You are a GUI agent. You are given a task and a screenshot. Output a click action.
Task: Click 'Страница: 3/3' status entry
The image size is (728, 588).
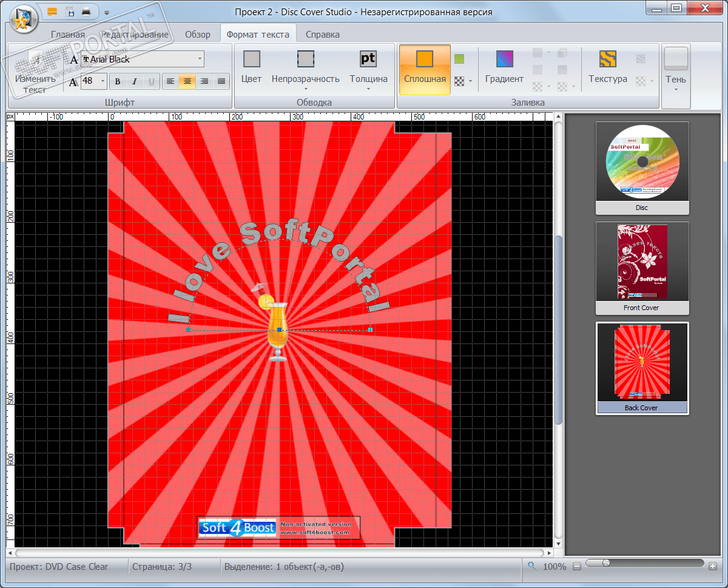click(x=162, y=567)
